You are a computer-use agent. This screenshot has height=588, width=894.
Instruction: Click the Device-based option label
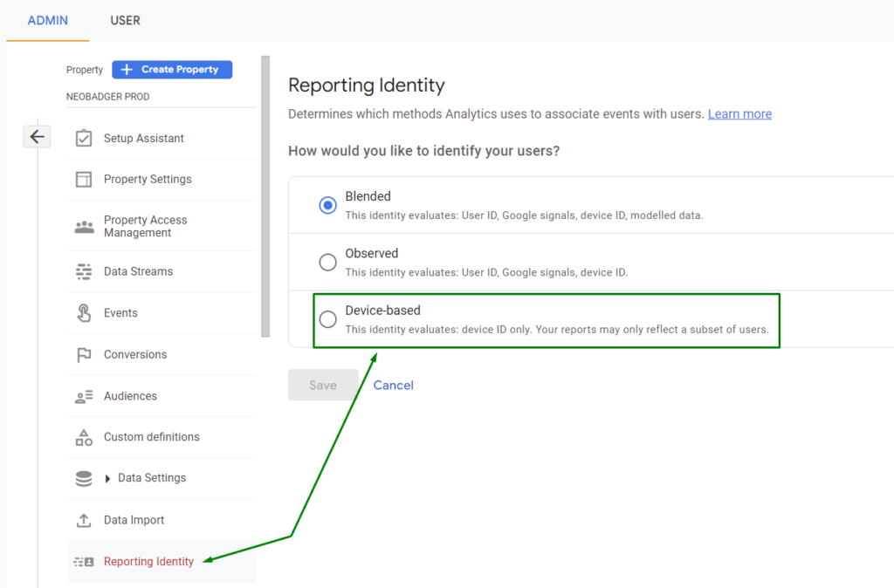point(382,311)
